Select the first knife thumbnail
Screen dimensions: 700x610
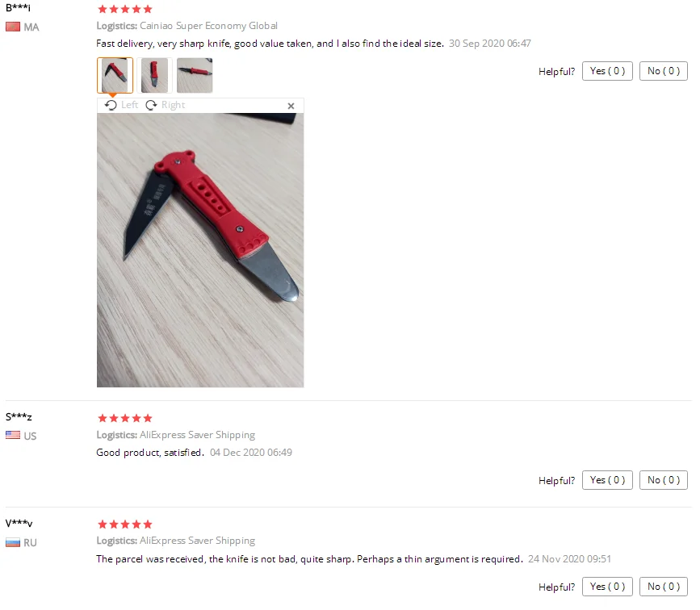(115, 75)
